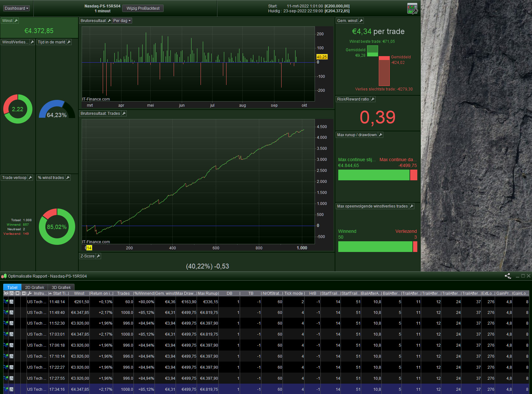Click the green variables icon on the 17:10:14 row
The height and width of the screenshot is (394, 532).
click(x=6, y=356)
